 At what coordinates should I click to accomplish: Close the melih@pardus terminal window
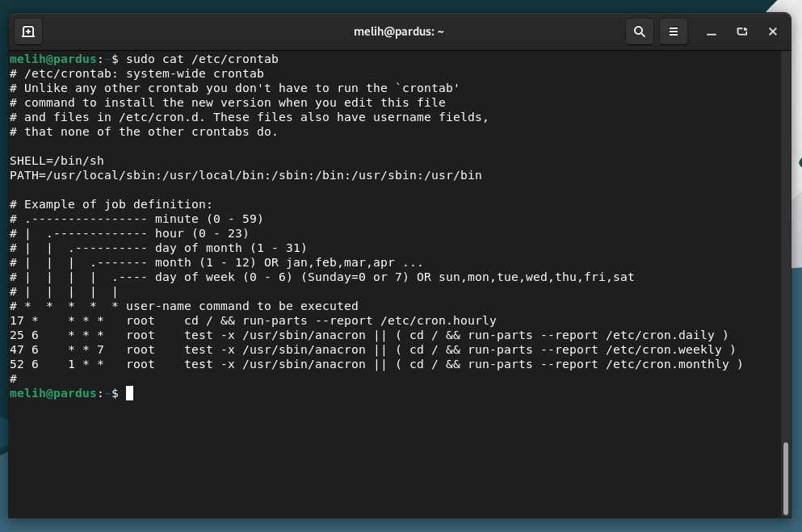point(772,31)
